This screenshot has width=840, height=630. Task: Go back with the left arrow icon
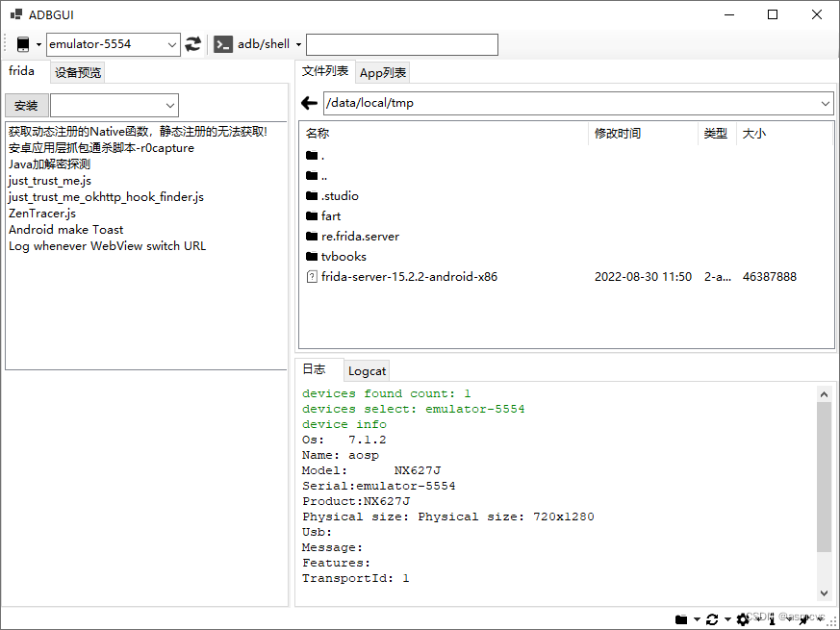coord(309,103)
